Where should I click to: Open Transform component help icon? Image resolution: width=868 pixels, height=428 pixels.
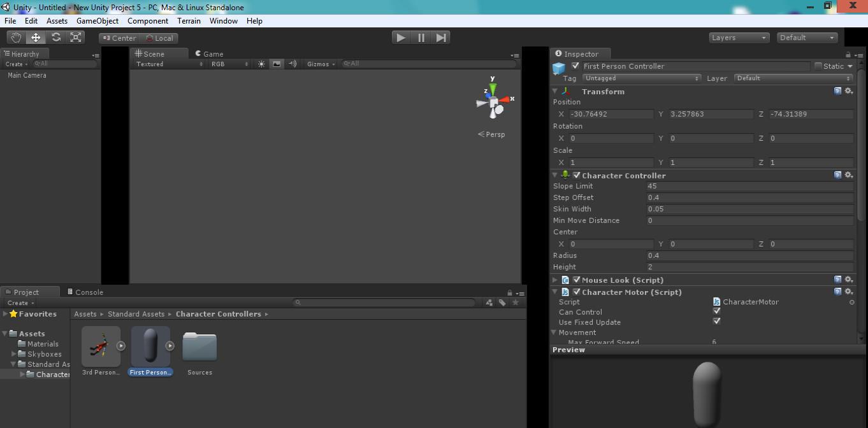pyautogui.click(x=837, y=91)
